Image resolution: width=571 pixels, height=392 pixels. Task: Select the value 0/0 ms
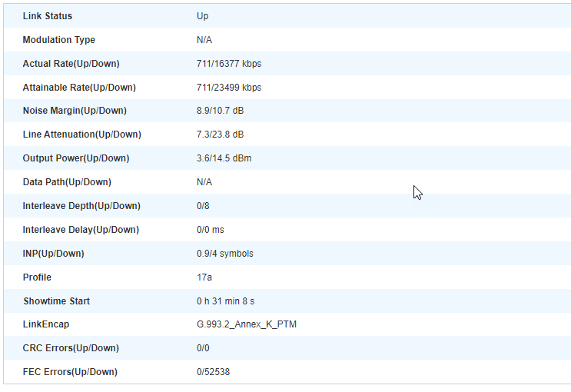click(x=211, y=230)
